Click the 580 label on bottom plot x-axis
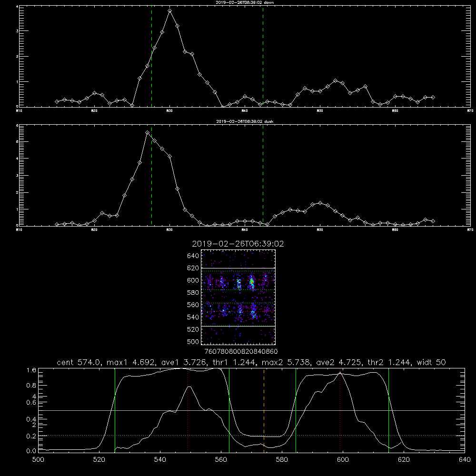The height and width of the screenshot is (476, 476). [282, 460]
